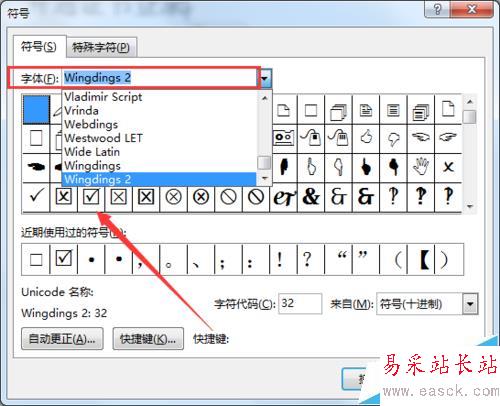Click the font list scrollbar thumb

pyautogui.click(x=264, y=163)
